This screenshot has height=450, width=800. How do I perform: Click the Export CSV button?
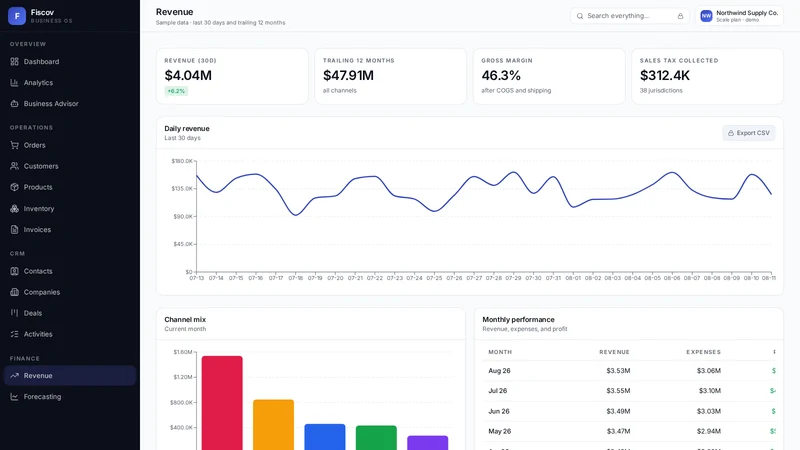[x=748, y=133]
